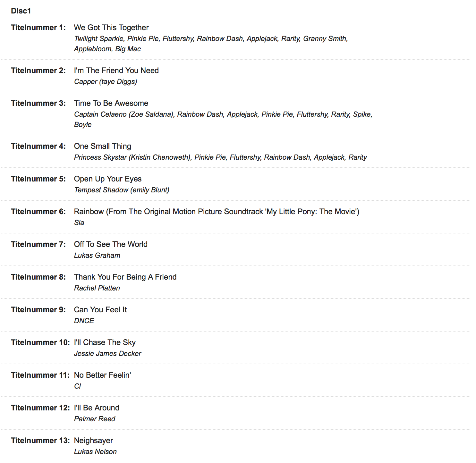This screenshot has height=463, width=476.
Task: Click the Disc1 heading
Action: (21, 11)
